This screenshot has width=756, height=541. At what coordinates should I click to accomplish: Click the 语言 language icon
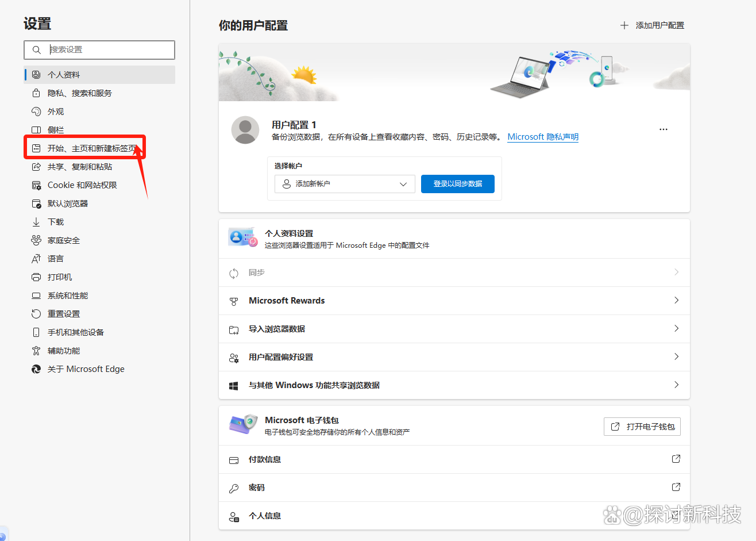click(x=36, y=259)
